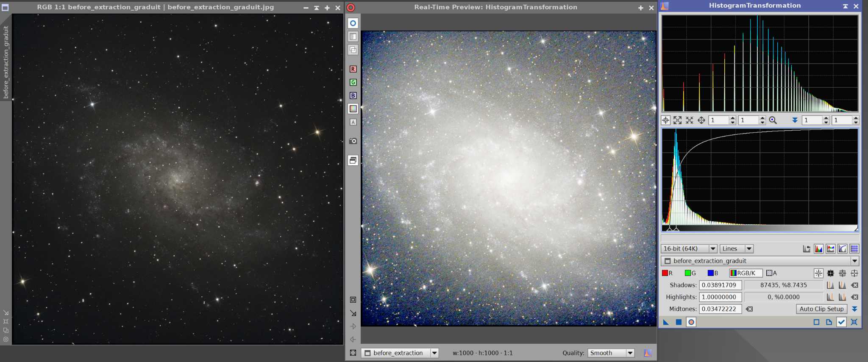The image size is (868, 362).
Task: Select normalized range asterisk mode icon
Action: click(x=818, y=273)
